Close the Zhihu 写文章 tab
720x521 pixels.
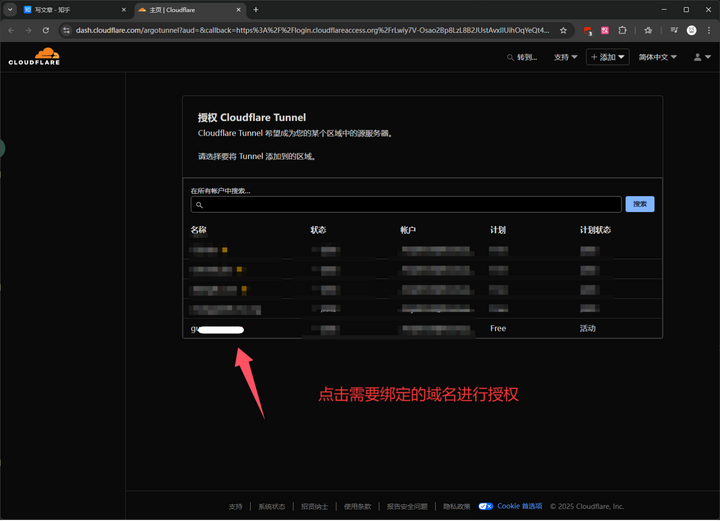124,10
